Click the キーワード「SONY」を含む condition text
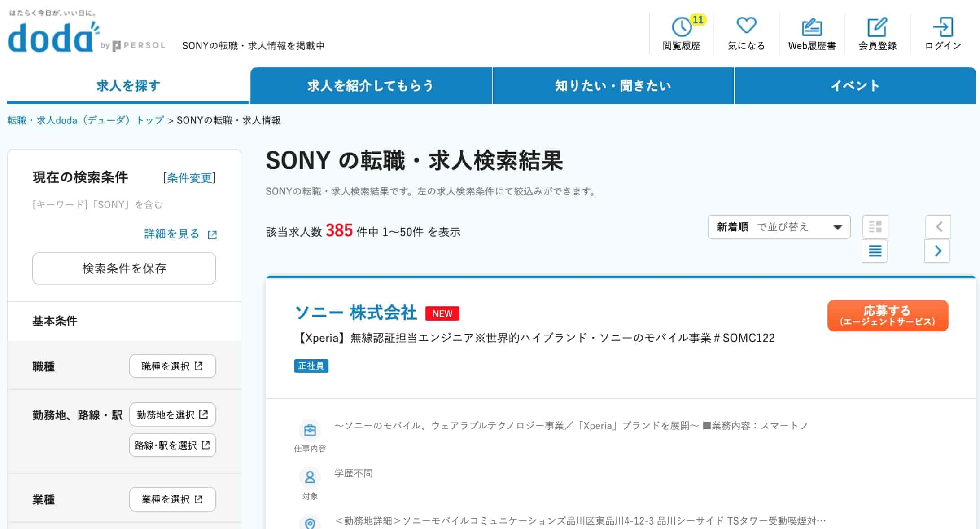980x529 pixels. [98, 205]
